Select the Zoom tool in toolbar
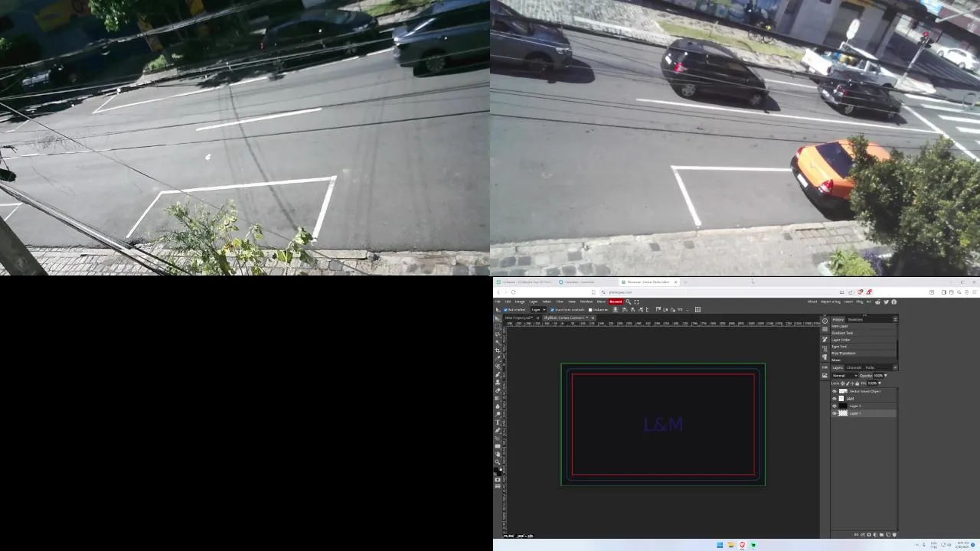This screenshot has height=551, width=980. (498, 462)
